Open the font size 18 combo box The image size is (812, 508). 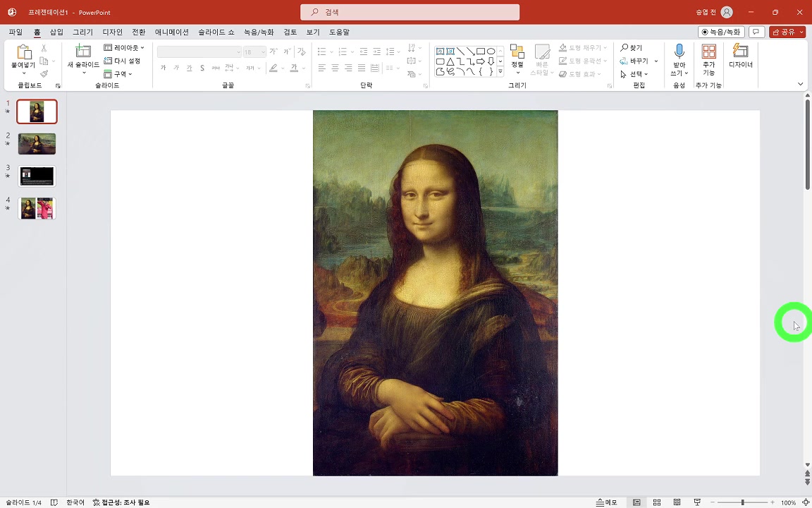[254, 52]
